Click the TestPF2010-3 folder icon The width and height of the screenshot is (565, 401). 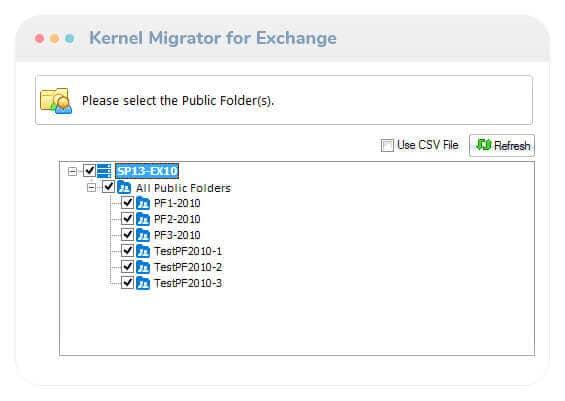[143, 283]
